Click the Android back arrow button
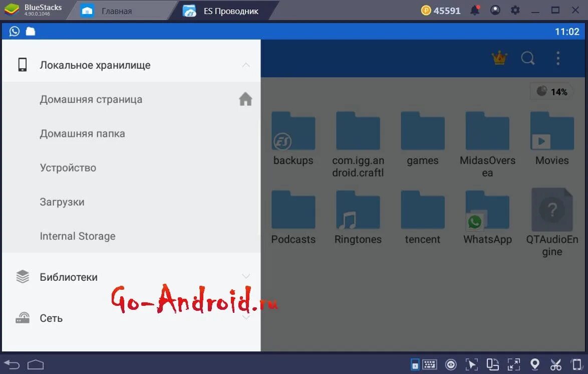The height and width of the screenshot is (374, 588). point(12,364)
